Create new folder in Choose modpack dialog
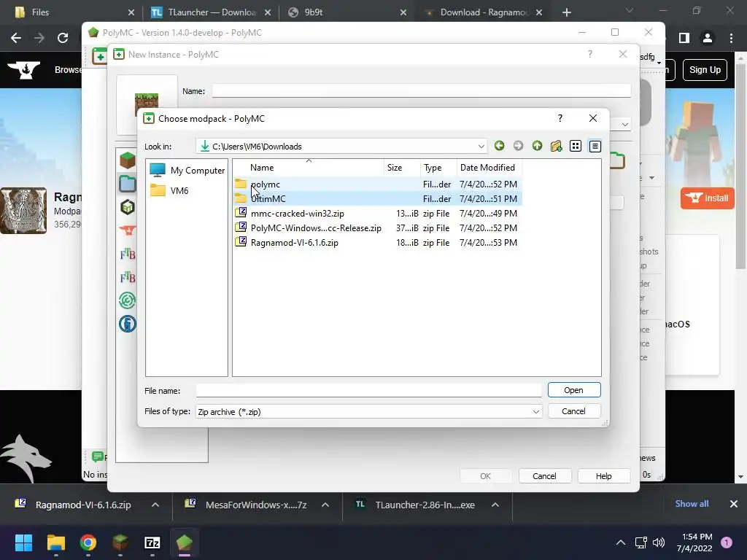This screenshot has height=560, width=747. 557,146
